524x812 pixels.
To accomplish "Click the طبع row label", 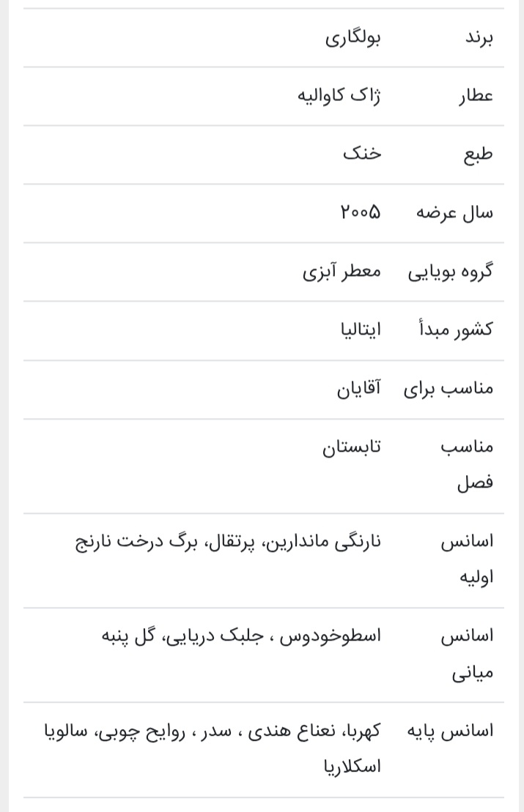I will pos(478,154).
